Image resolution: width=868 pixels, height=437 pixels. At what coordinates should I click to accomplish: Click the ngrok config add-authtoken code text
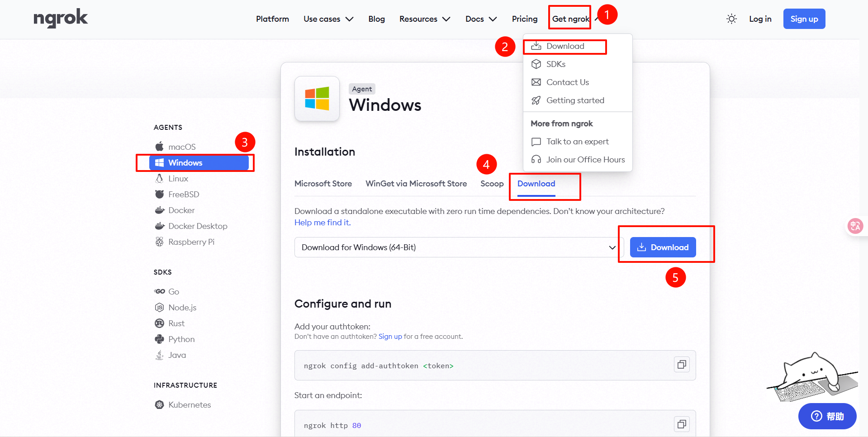pyautogui.click(x=379, y=366)
